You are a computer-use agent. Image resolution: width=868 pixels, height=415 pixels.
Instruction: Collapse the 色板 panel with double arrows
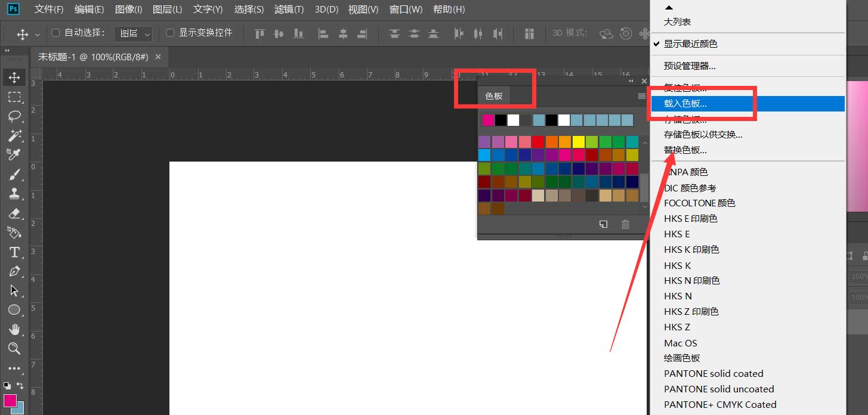tap(631, 81)
